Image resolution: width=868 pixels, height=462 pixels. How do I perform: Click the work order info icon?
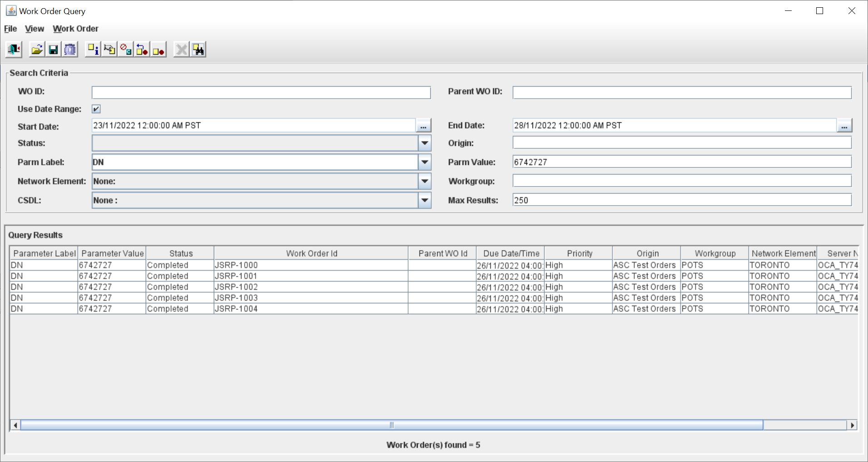93,50
